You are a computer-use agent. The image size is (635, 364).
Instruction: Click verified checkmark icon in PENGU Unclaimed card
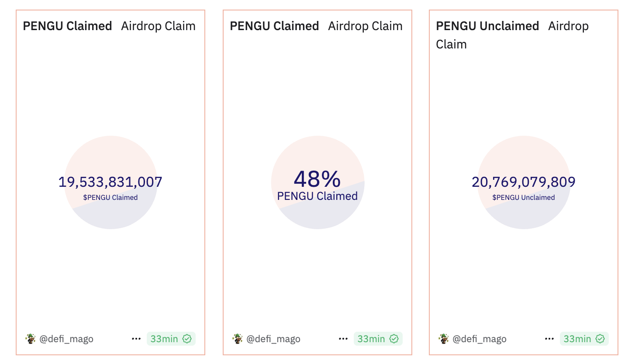coord(600,339)
